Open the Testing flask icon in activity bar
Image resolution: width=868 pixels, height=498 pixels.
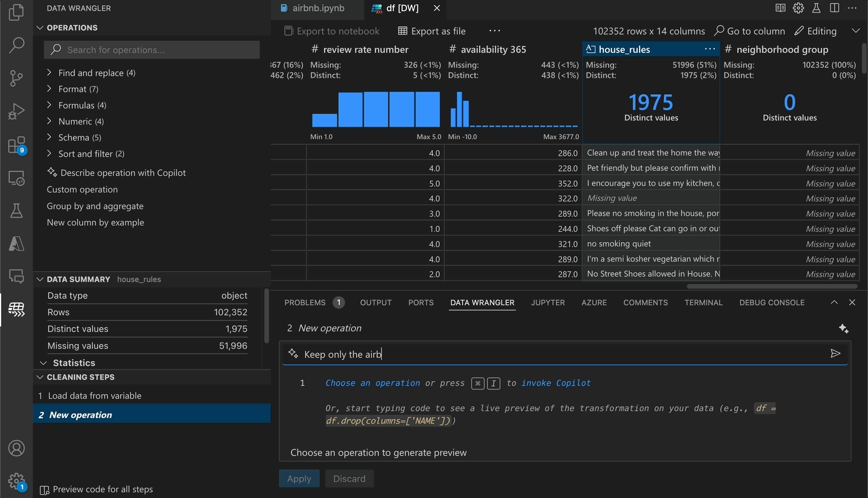(17, 211)
